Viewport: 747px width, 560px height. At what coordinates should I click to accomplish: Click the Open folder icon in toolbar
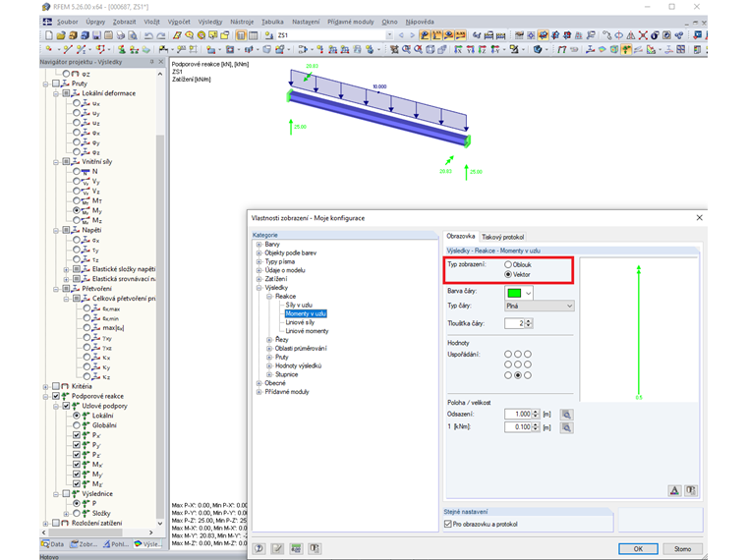point(61,35)
